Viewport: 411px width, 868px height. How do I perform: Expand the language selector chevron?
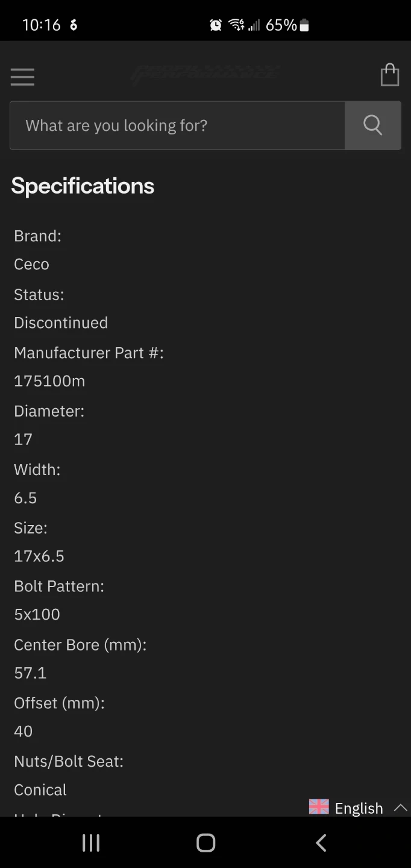[x=400, y=808]
